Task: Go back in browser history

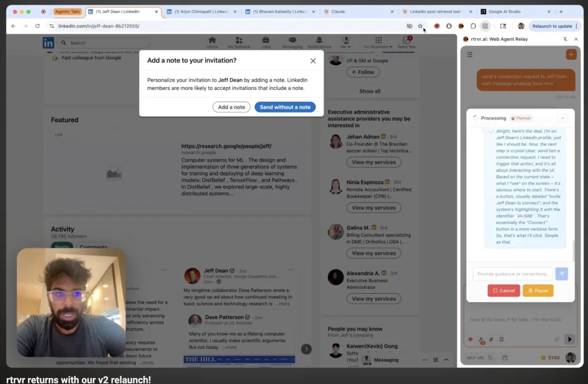Action: [13, 26]
